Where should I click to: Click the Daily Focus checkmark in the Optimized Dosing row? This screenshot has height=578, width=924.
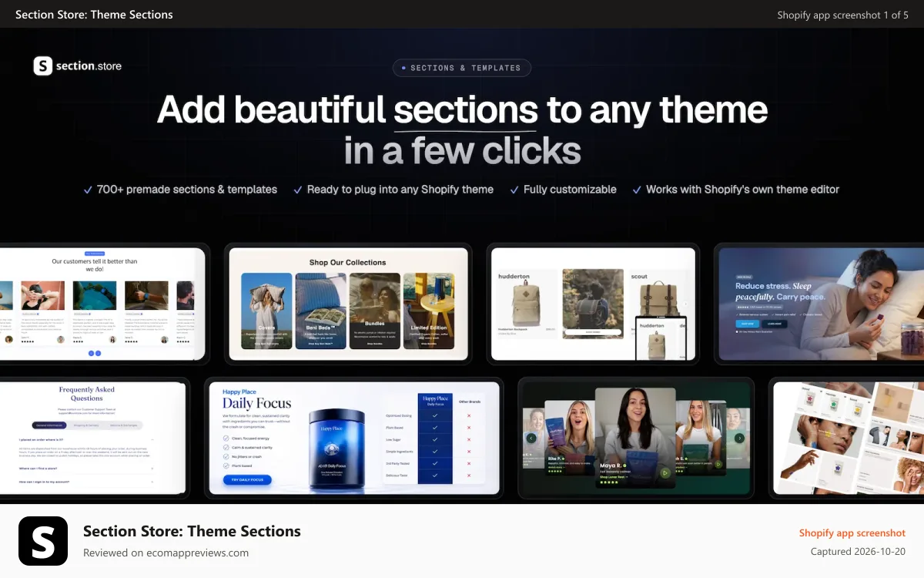click(435, 415)
